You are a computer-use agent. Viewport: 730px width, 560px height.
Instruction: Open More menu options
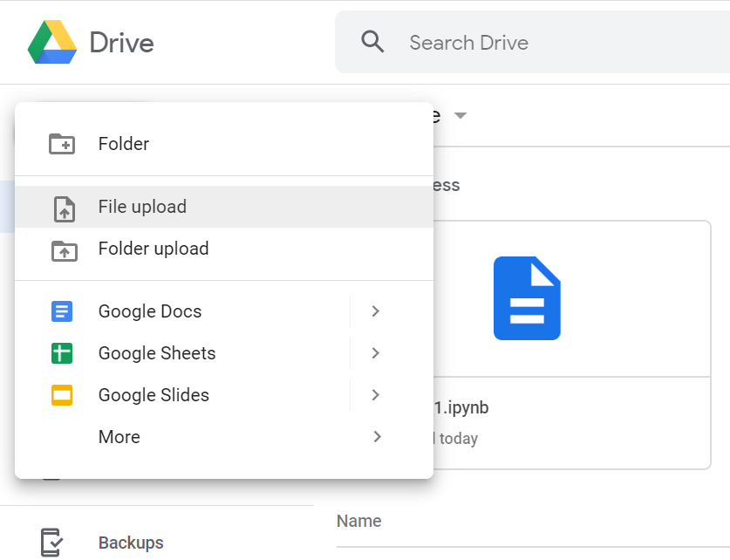point(119,437)
